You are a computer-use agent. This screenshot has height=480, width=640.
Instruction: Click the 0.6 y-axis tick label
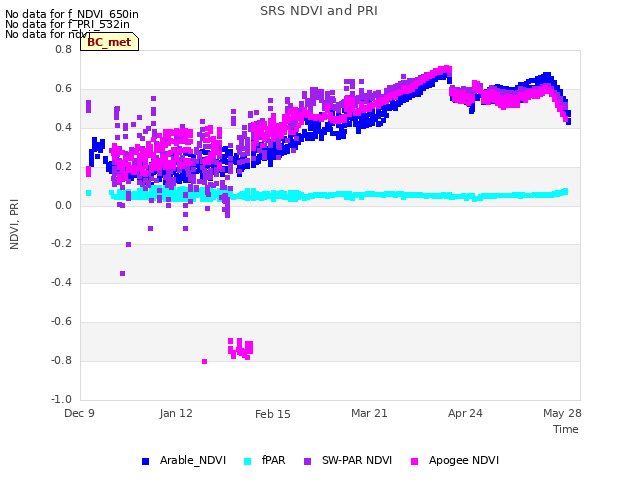pos(63,89)
